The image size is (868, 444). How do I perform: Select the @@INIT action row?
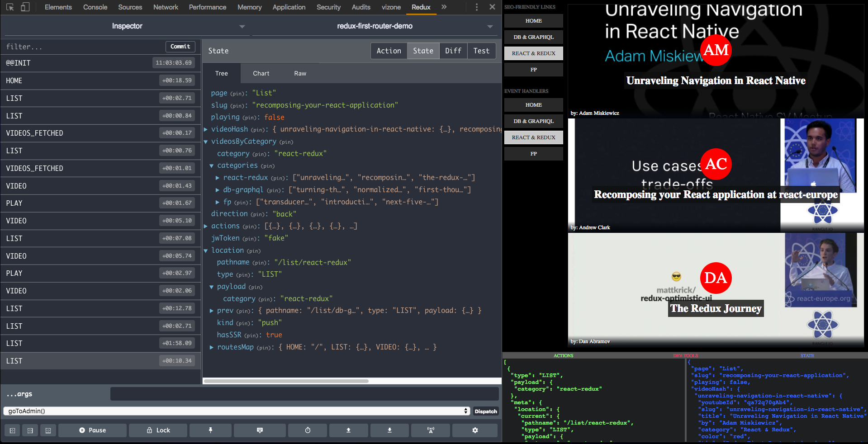100,63
